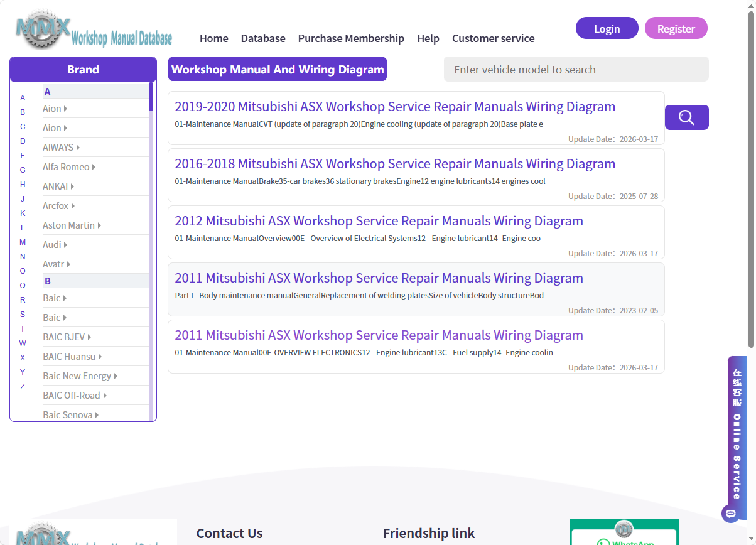Screen dimensions: 756x545
Task: Expand the Avatr brand
Action: [57, 264]
